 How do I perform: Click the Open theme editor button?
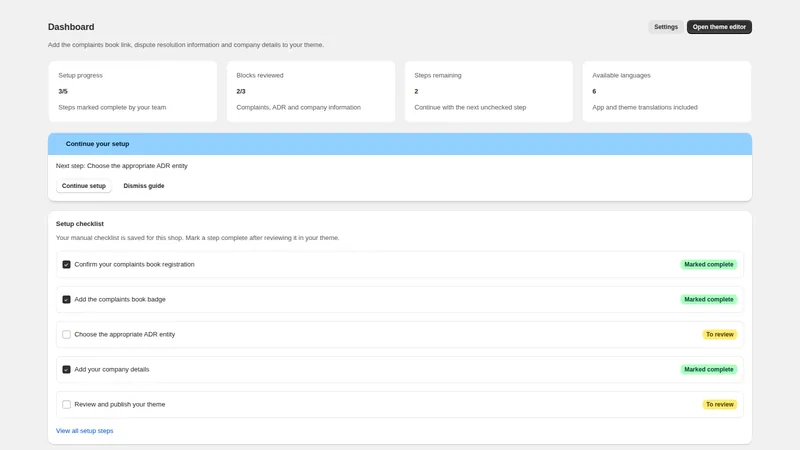click(719, 27)
